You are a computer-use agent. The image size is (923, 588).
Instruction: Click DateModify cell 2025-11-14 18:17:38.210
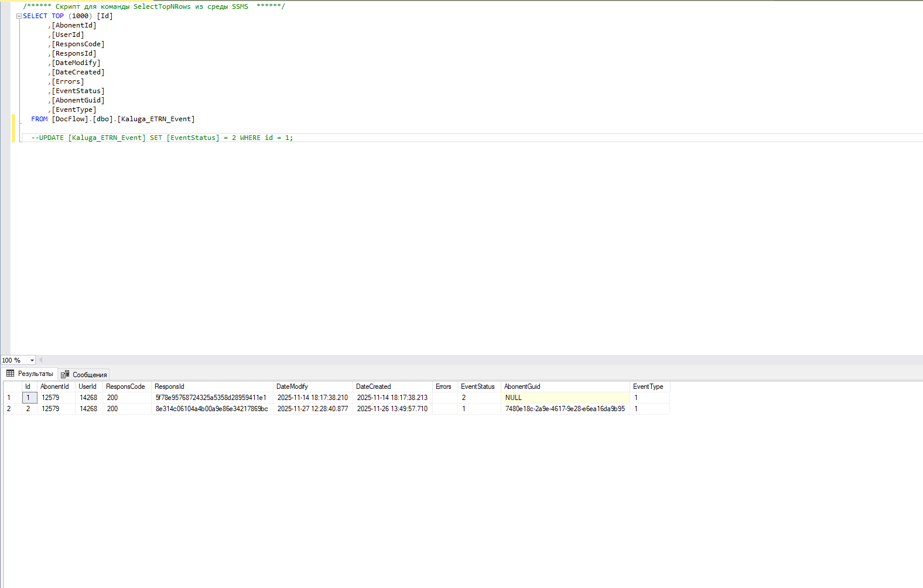pos(313,398)
